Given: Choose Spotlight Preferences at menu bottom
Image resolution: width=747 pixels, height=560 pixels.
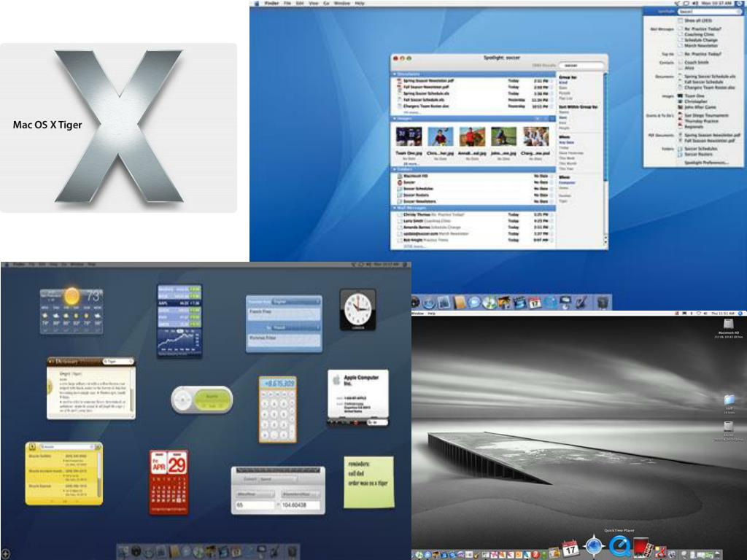Looking at the screenshot, I should pos(706,163).
